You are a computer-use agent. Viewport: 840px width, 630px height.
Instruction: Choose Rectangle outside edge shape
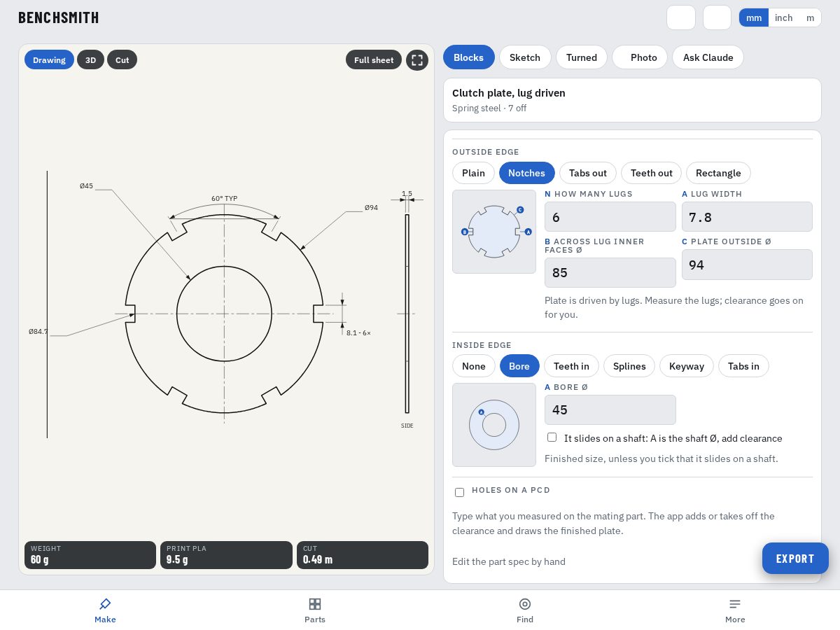tap(718, 173)
